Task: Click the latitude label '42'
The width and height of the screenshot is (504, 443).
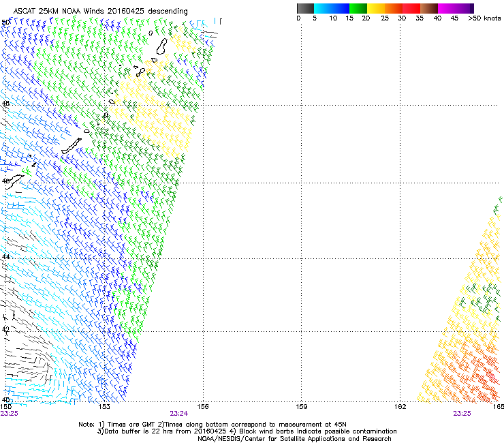Action: click(x=5, y=329)
